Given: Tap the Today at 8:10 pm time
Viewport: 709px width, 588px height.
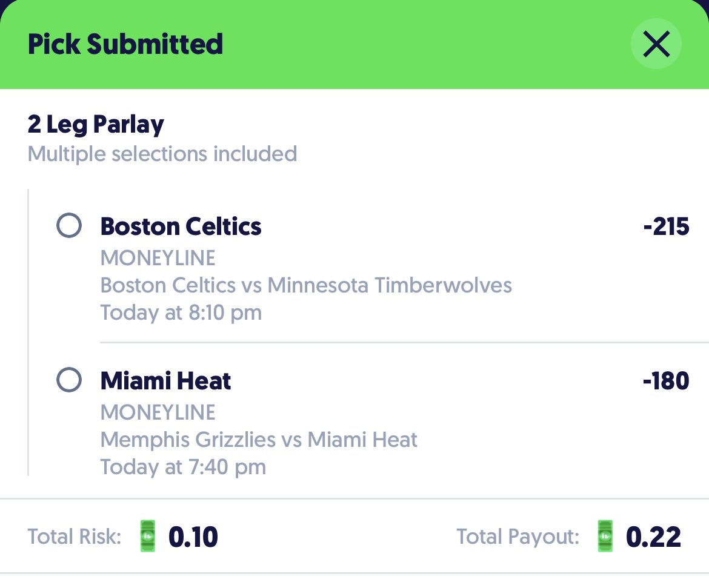Looking at the screenshot, I should pos(181,312).
